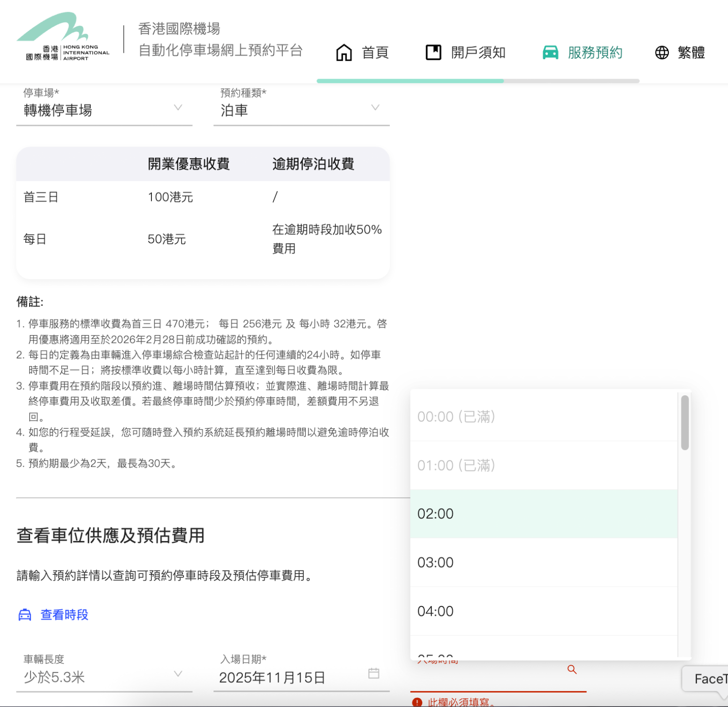728x707 pixels.
Task: Click the time list scrollbar thumb
Action: pyautogui.click(x=685, y=422)
